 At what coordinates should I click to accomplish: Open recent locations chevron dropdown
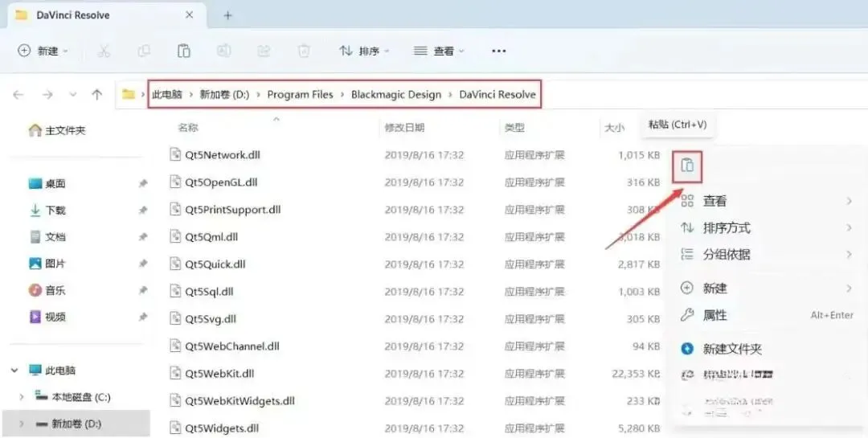click(73, 95)
